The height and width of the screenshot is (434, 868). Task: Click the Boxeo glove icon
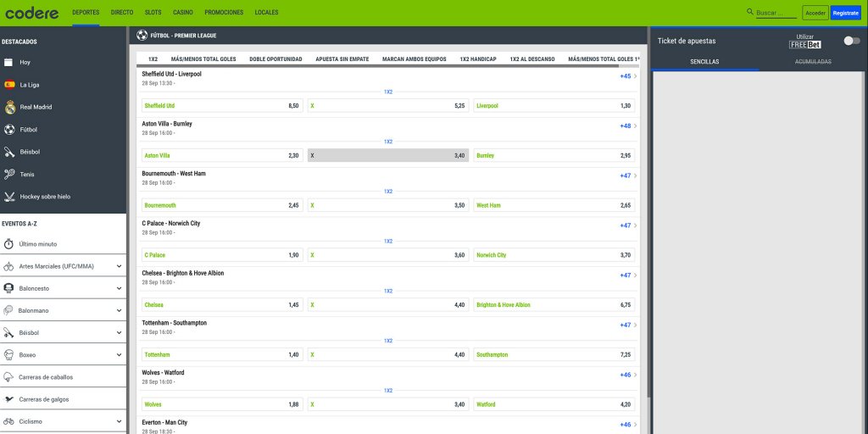tap(8, 355)
